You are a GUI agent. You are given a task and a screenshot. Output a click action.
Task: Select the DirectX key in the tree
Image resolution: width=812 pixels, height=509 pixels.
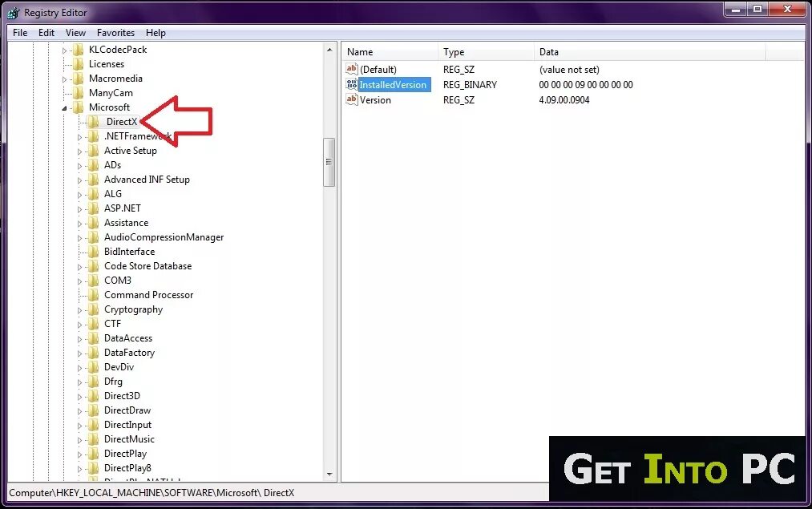pyautogui.click(x=122, y=122)
